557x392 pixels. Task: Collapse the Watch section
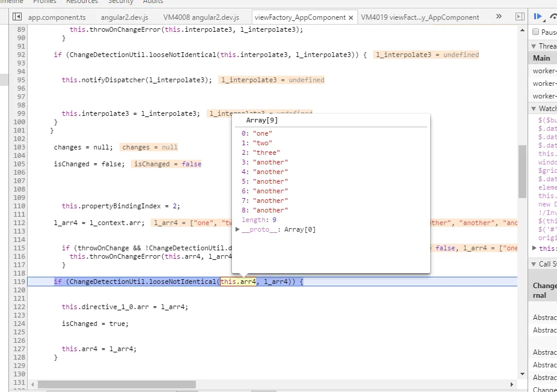coord(534,109)
